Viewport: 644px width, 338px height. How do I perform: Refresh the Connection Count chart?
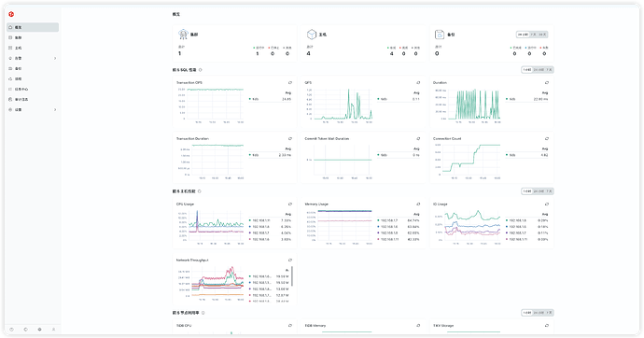[x=547, y=139]
